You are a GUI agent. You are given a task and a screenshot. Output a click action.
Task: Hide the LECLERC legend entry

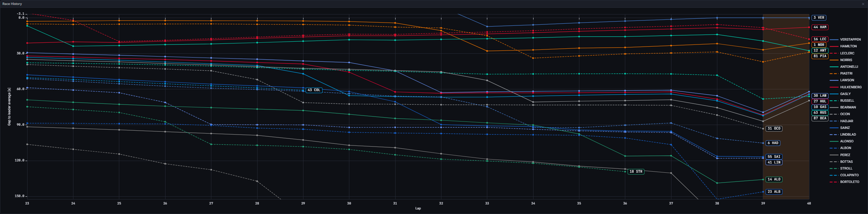[x=842, y=53]
